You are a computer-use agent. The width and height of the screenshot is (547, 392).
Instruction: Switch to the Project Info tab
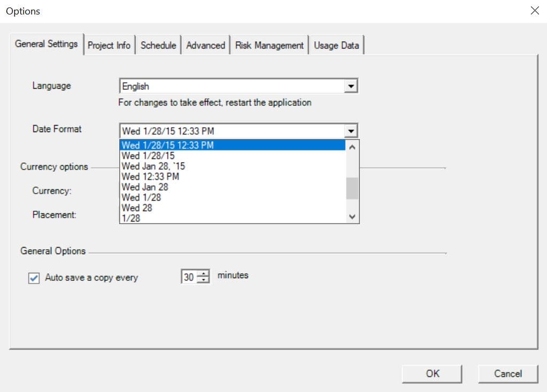[x=109, y=45]
